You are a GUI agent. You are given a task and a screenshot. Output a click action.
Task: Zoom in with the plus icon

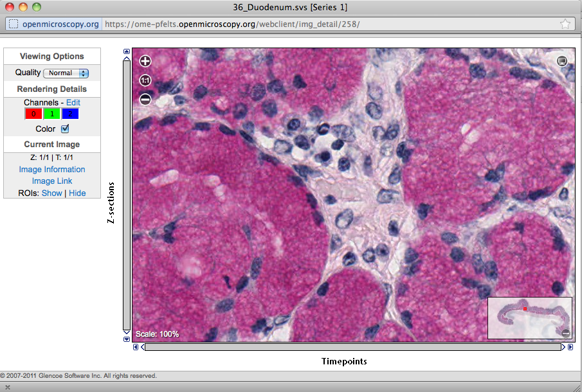click(x=145, y=61)
